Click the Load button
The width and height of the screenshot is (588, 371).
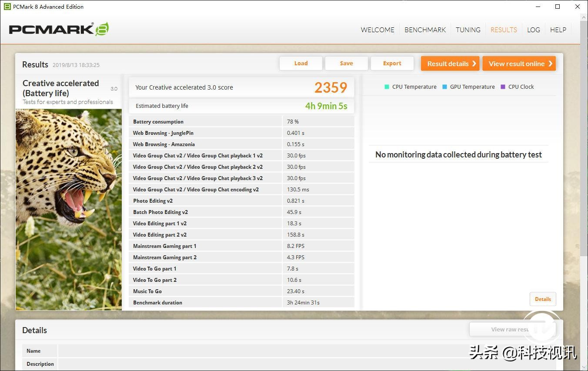(301, 64)
